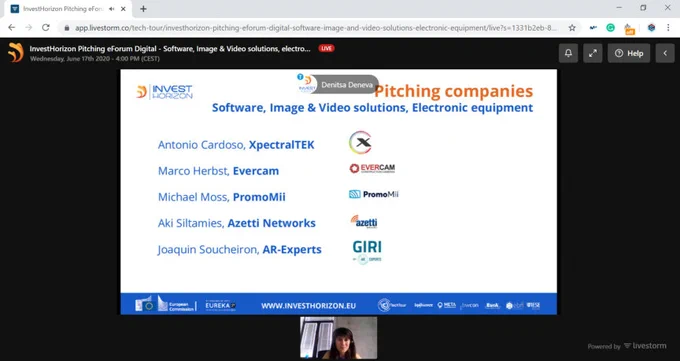Click the META logo in the footer
680x361 pixels.
(x=446, y=305)
